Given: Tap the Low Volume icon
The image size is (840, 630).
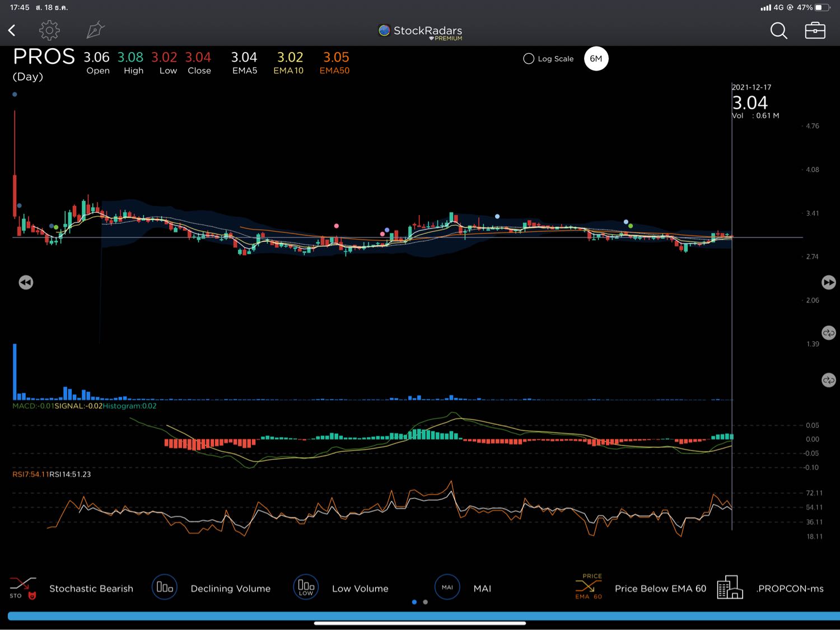Looking at the screenshot, I should click(306, 587).
